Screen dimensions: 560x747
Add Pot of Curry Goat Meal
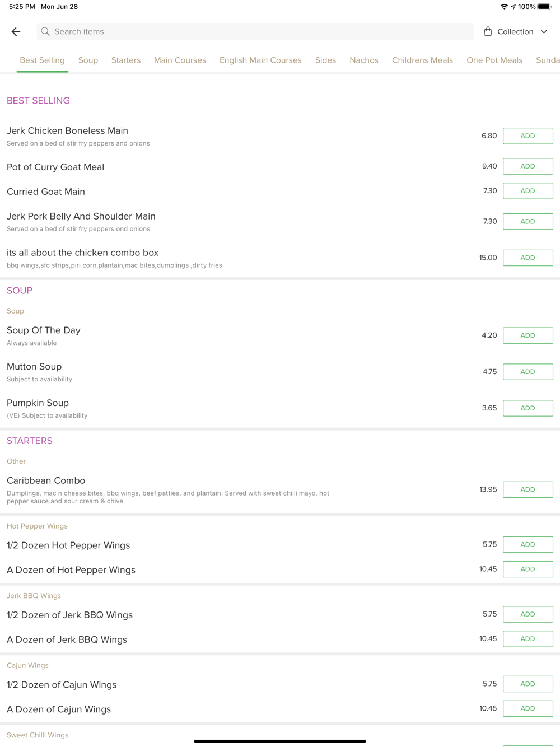coord(528,166)
